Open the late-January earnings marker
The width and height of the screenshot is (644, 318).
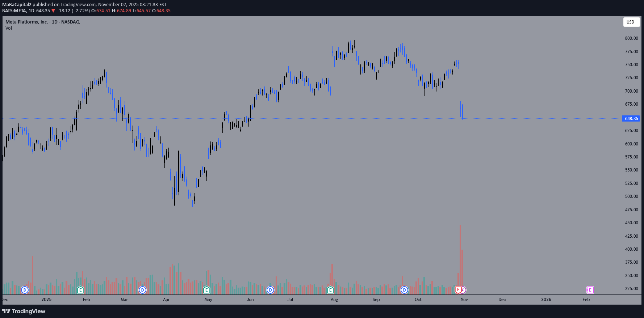[x=80, y=290]
